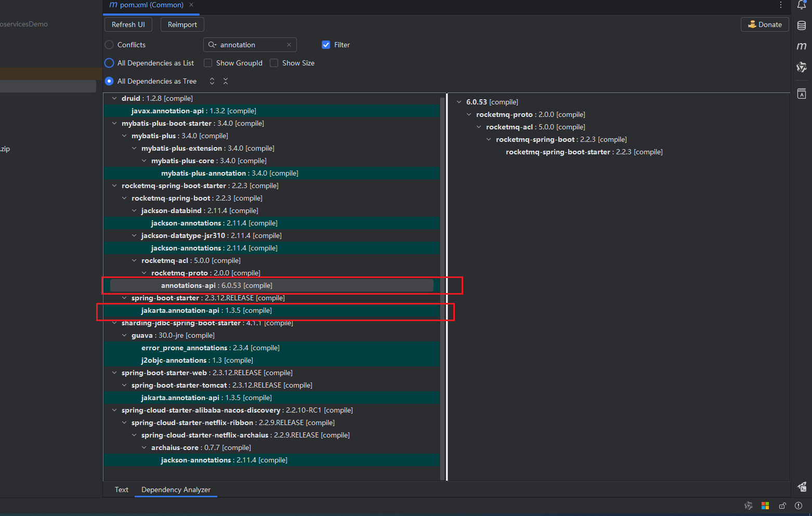Image resolution: width=812 pixels, height=516 pixels.
Task: Select error_prone_annotations 2.3.4 row
Action: click(272, 348)
